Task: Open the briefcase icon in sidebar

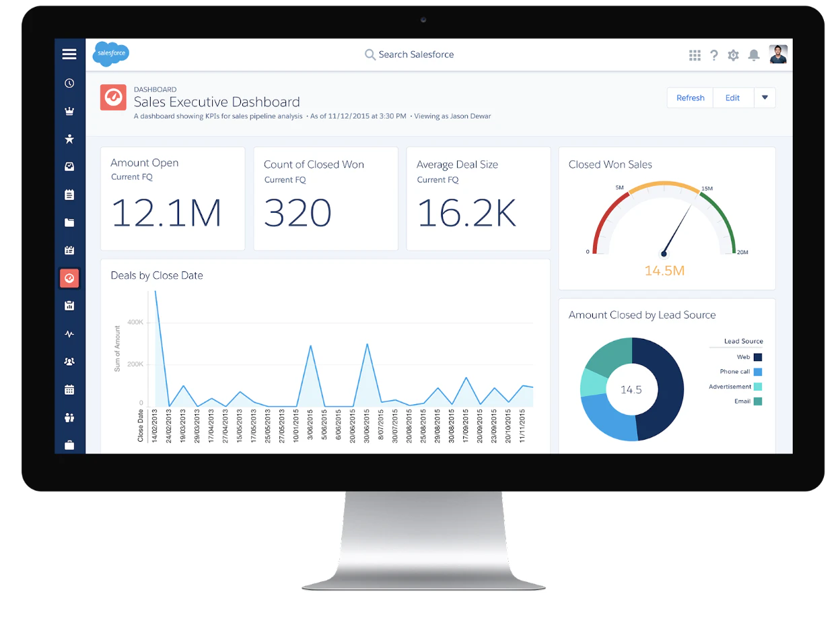Action: (69, 445)
